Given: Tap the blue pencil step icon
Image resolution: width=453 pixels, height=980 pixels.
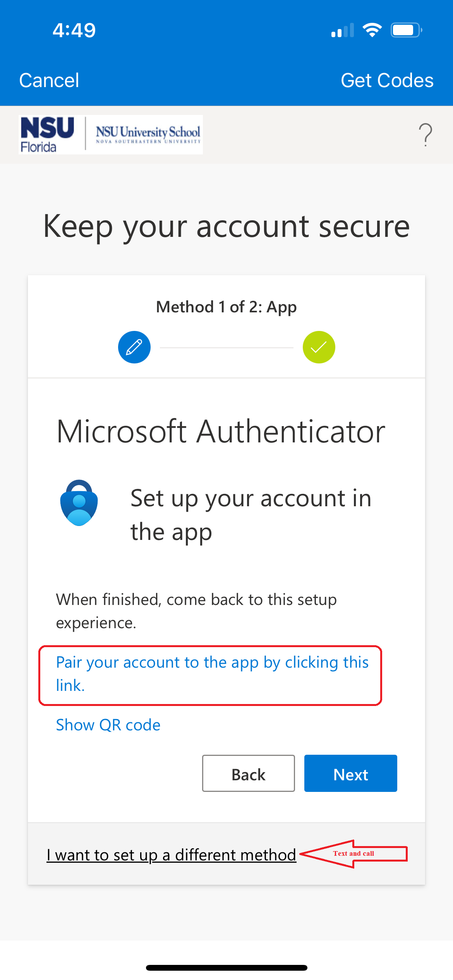Looking at the screenshot, I should pyautogui.click(x=134, y=347).
